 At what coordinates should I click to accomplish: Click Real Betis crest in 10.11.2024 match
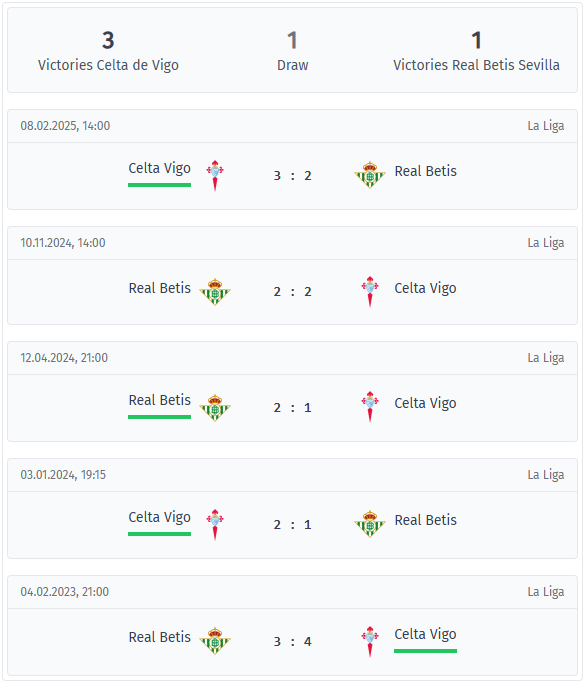pos(215,292)
